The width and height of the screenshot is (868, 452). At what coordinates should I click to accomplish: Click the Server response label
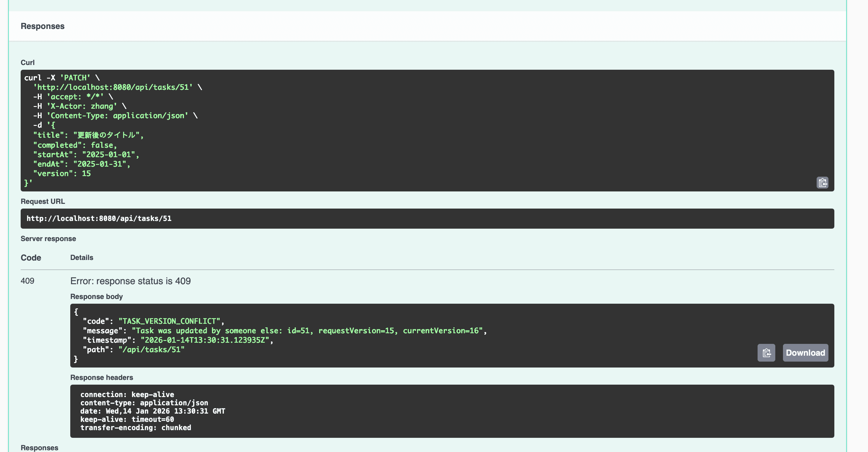[48, 239]
